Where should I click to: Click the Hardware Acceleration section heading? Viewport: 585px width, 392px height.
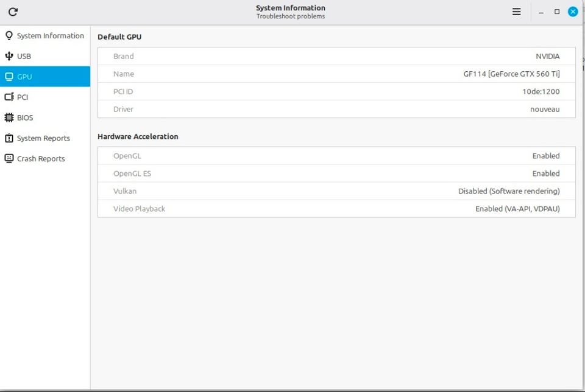pos(138,136)
